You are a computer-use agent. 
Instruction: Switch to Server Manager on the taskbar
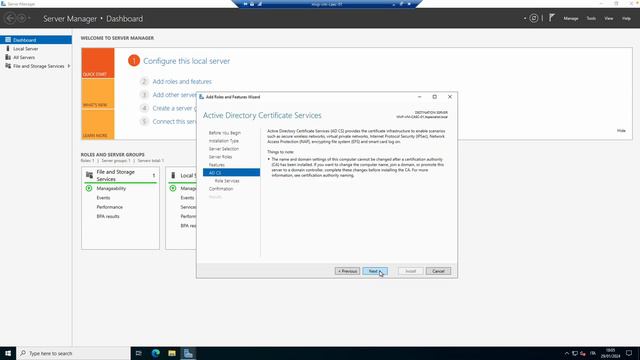click(x=188, y=353)
